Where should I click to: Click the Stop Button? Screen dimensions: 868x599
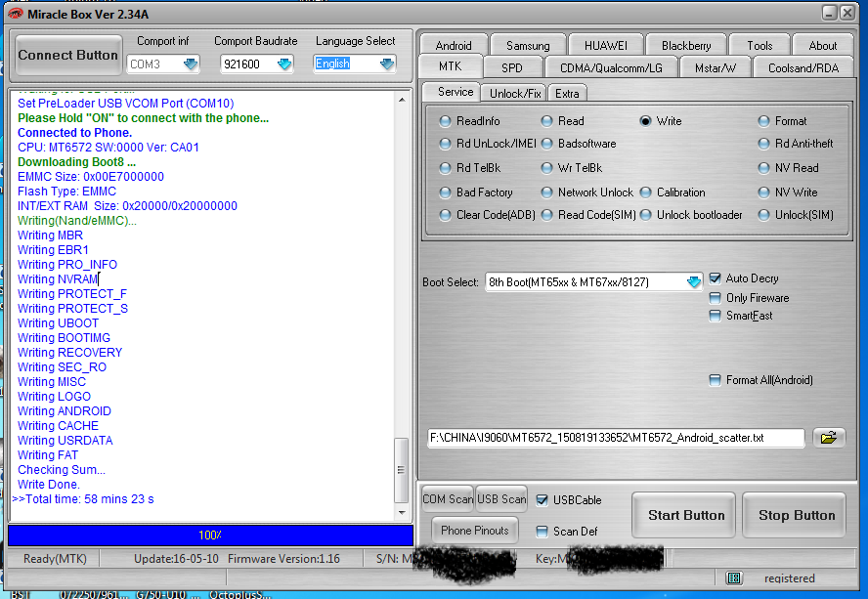tap(796, 515)
